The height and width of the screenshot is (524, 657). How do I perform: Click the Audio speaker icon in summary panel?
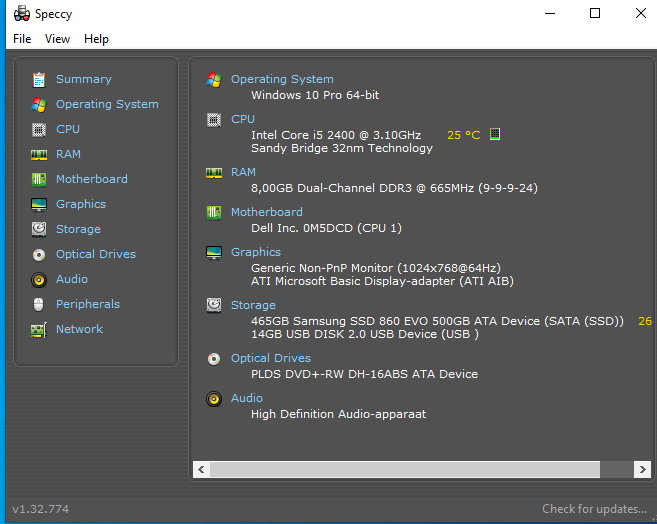[x=214, y=399]
